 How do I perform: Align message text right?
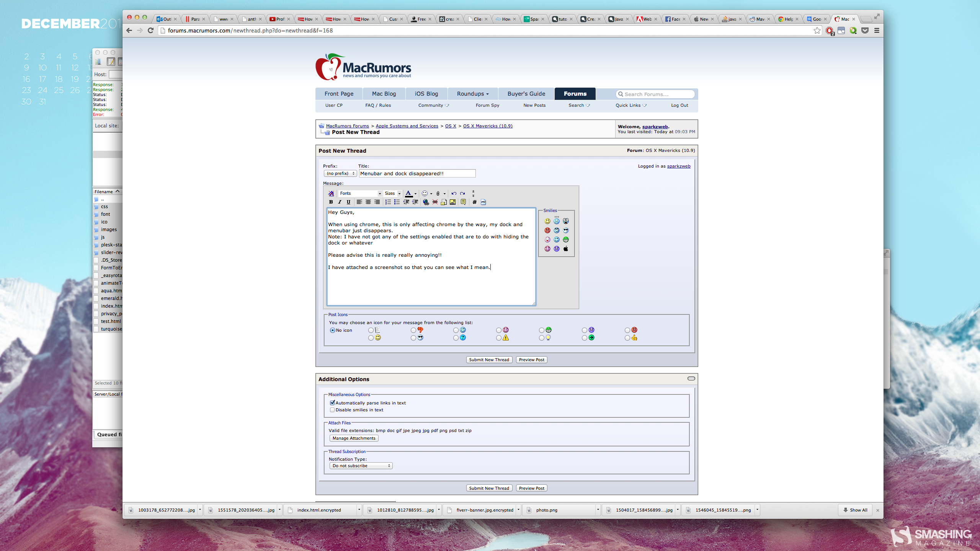(x=377, y=202)
